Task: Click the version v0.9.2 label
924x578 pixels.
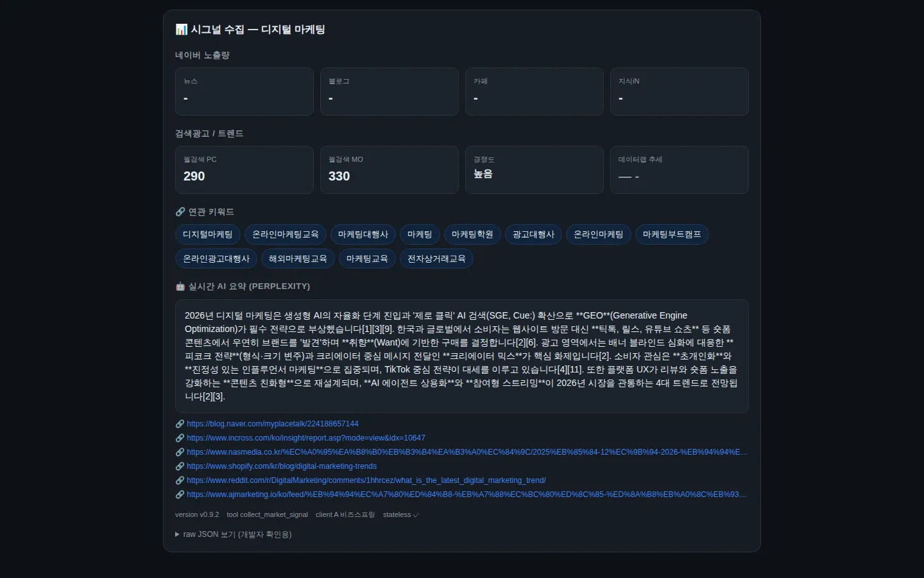Action: click(197, 515)
